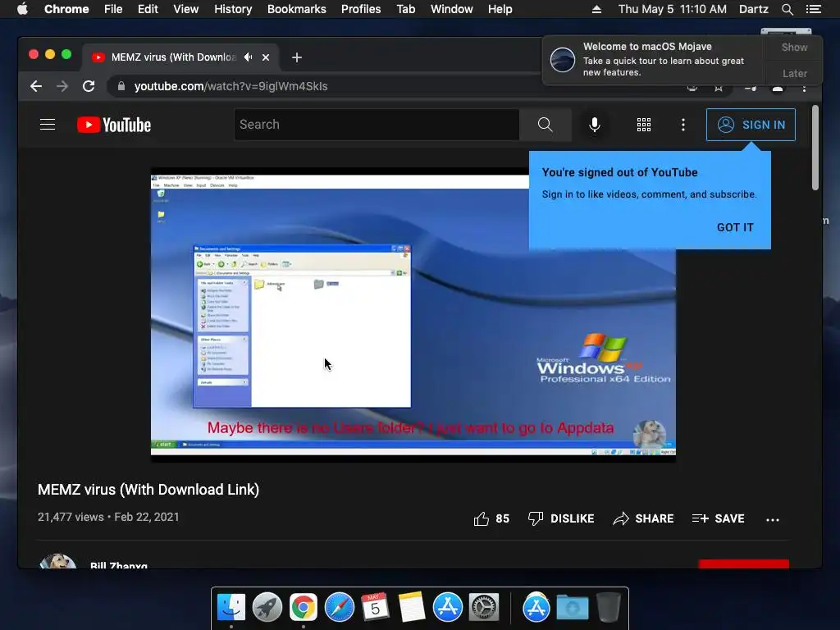Click the 21,477 views date line

tap(108, 517)
